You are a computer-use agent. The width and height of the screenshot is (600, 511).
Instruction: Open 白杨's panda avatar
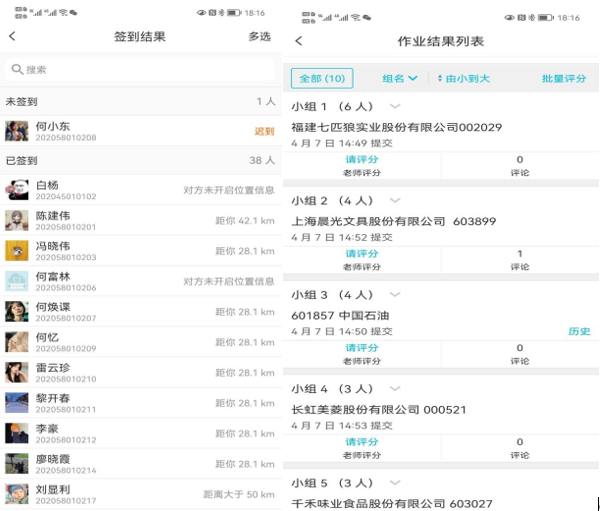pos(16,190)
